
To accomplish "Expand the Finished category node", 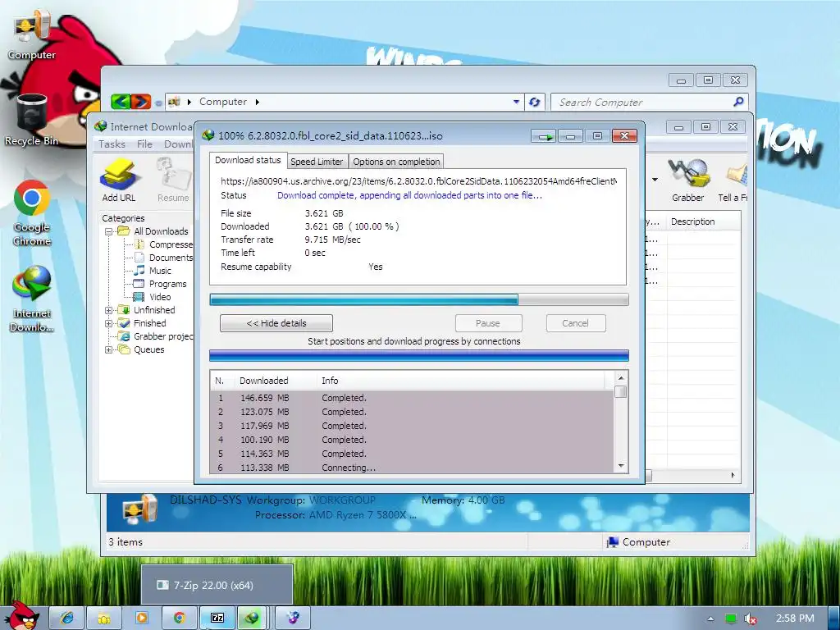I will (109, 323).
